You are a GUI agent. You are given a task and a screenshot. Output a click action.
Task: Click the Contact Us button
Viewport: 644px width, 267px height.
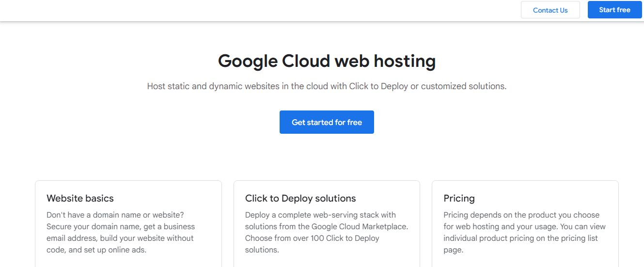click(550, 10)
